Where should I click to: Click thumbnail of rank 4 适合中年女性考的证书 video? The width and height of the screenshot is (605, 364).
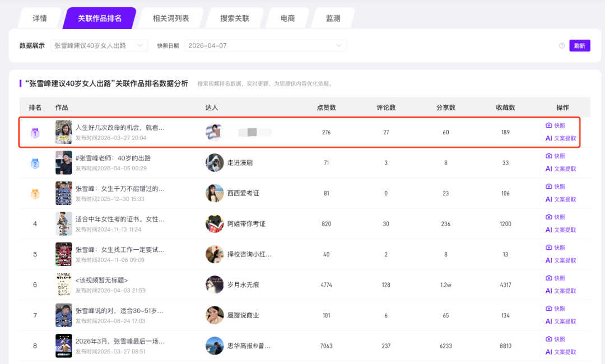coord(64,223)
